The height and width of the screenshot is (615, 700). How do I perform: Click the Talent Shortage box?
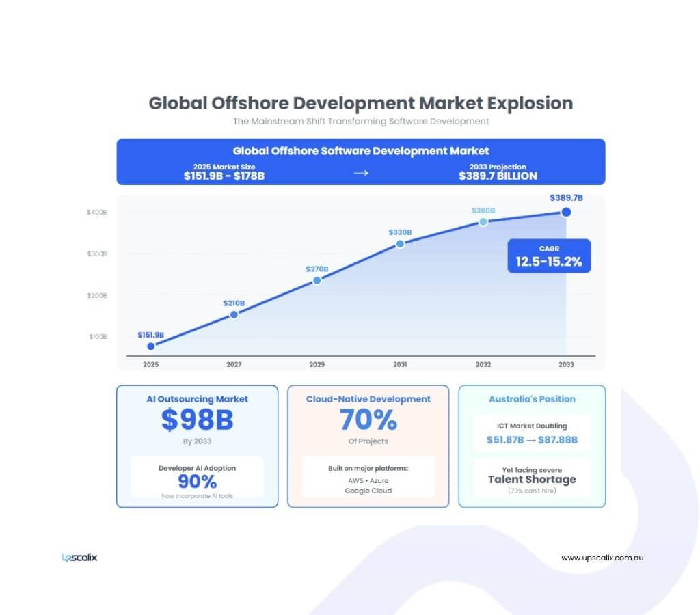coord(532,478)
